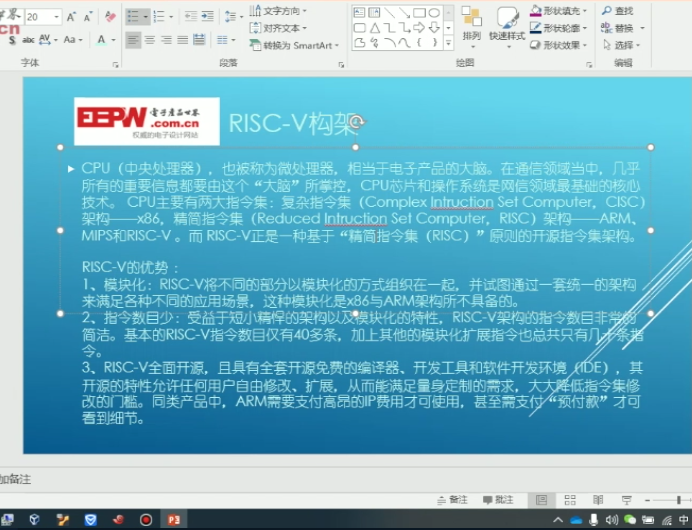Click the 备注 notes pane input area
This screenshot has height=530, width=692.
346,479
